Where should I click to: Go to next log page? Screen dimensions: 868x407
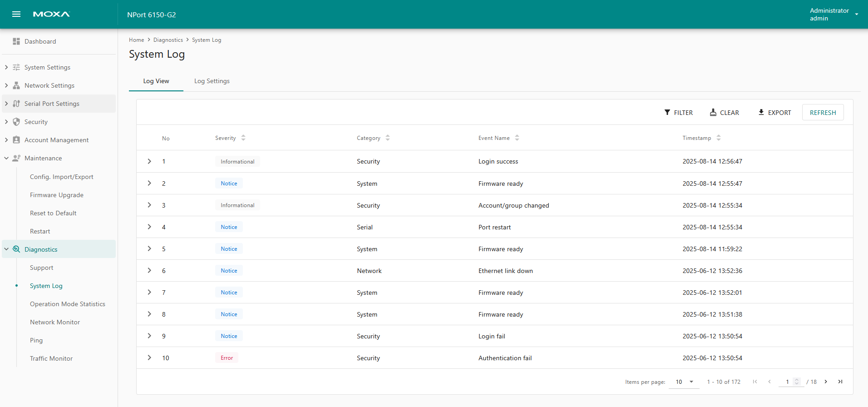[x=826, y=382]
